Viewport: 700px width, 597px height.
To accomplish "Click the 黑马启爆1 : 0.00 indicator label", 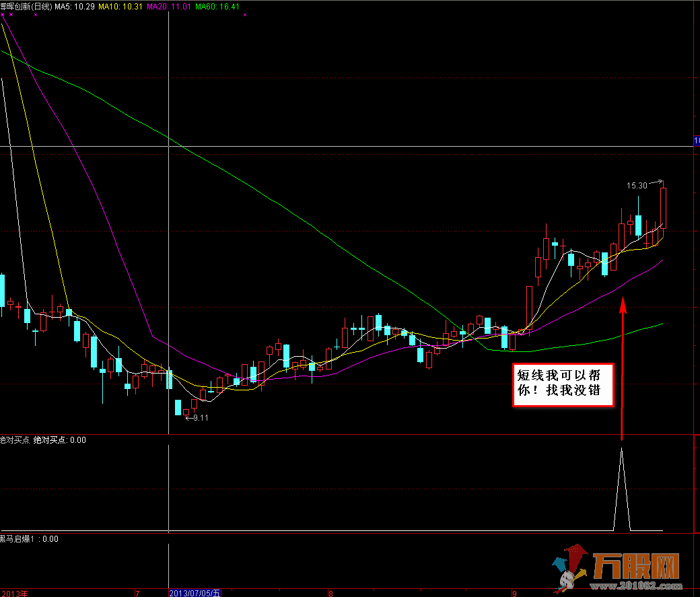I will 29,539.
